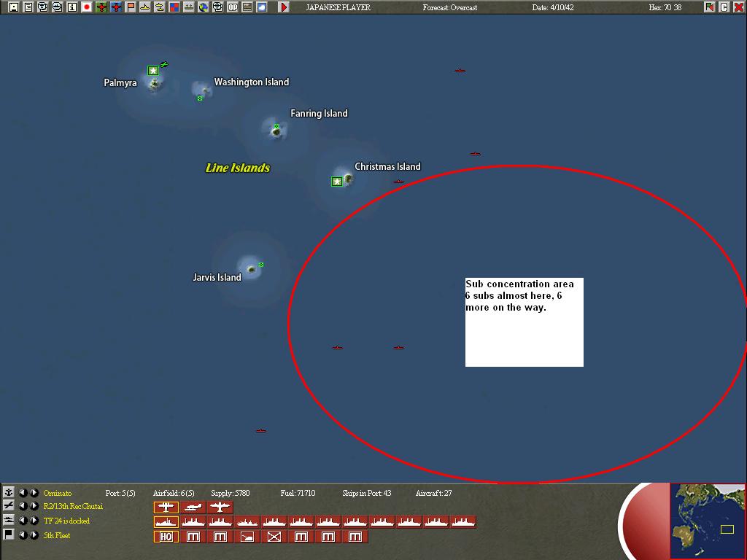Click the striped list toolbar icon
747x560 pixels.
247,7
